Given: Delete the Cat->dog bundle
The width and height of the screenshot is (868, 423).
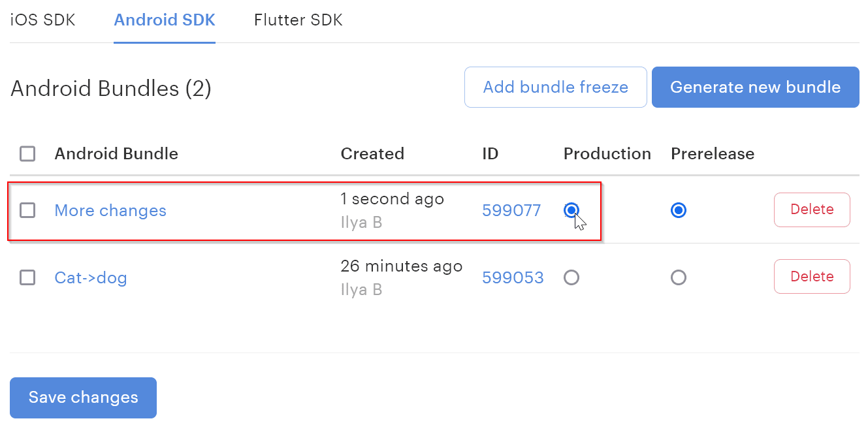Looking at the screenshot, I should (x=812, y=276).
